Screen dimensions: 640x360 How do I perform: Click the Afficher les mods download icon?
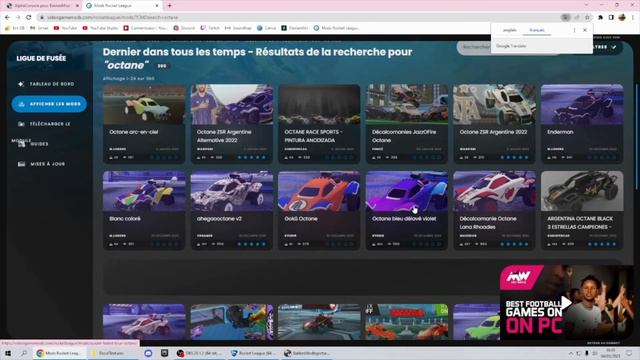(x=21, y=104)
